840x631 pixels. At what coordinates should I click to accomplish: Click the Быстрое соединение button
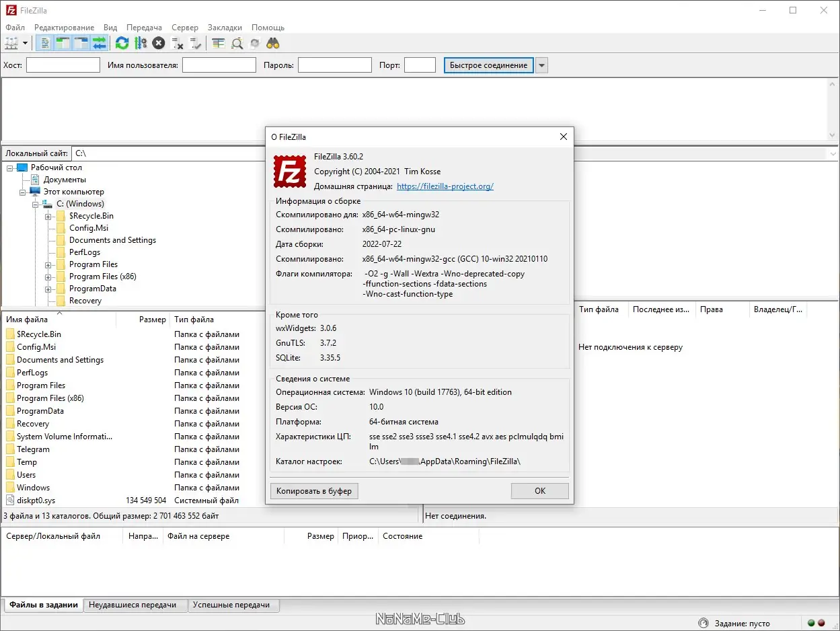click(x=489, y=65)
